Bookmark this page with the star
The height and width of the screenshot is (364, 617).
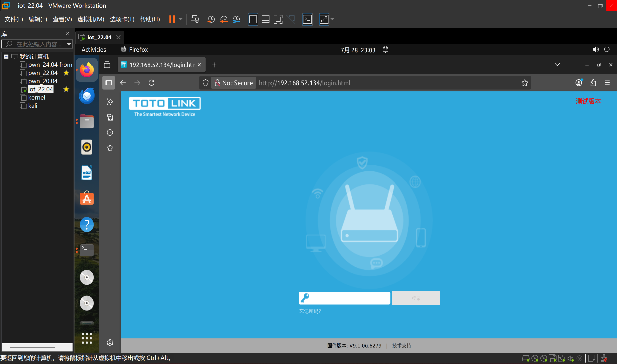(524, 83)
